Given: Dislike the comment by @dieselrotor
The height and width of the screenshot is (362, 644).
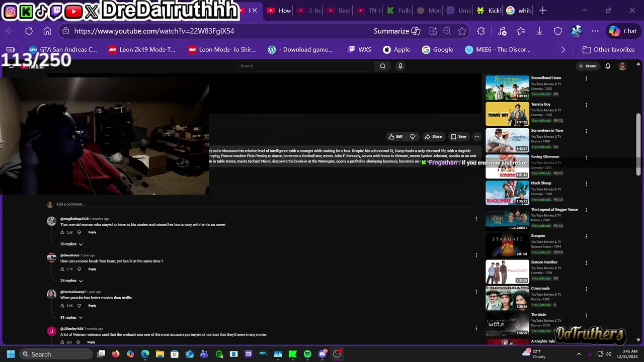Looking at the screenshot, I should coord(79,269).
